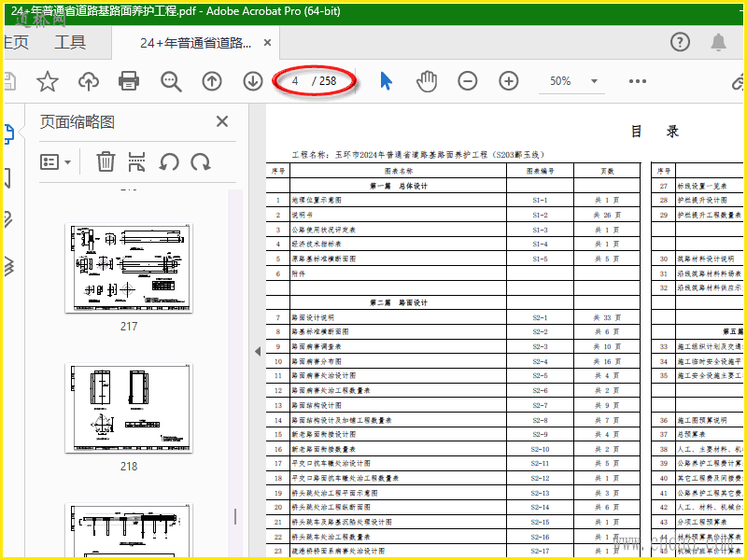Click the 图表名称 column header
Screen dimensions: 747x560
click(399, 171)
